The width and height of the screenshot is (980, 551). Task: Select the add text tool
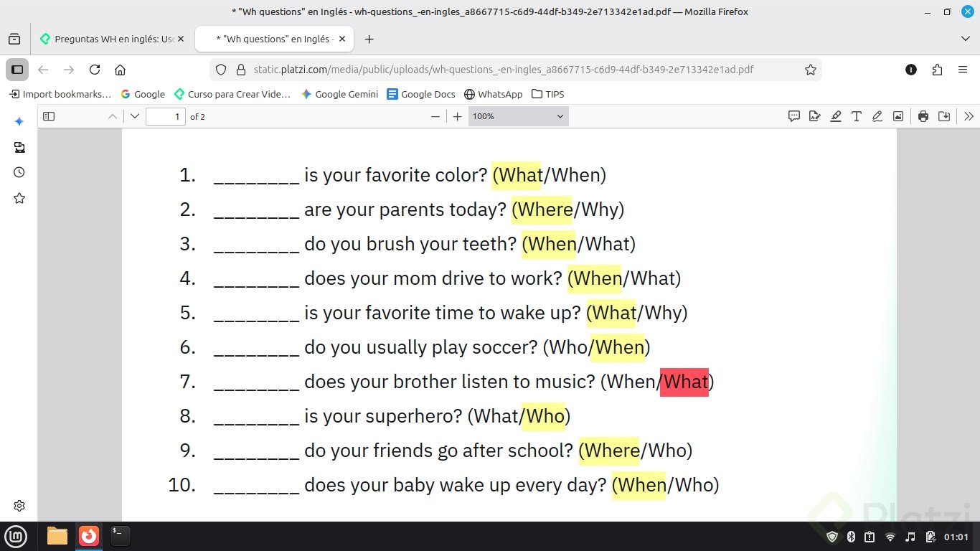[x=857, y=116]
